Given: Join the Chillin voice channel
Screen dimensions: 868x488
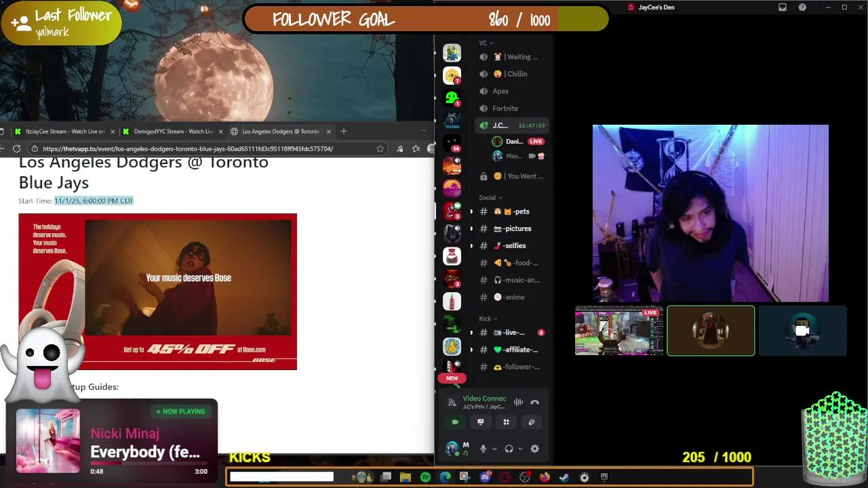Looking at the screenshot, I should (512, 74).
